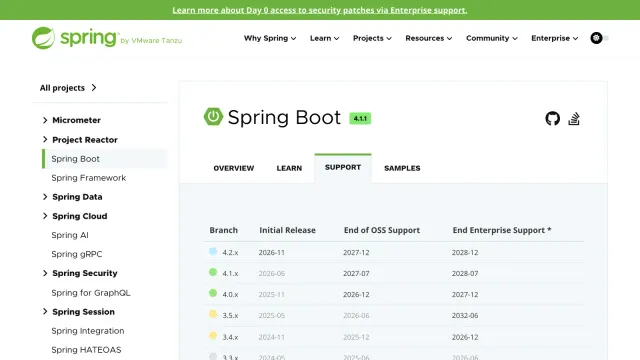Click the 4.1.x branch label
The width and height of the screenshot is (640, 360).
230,273
